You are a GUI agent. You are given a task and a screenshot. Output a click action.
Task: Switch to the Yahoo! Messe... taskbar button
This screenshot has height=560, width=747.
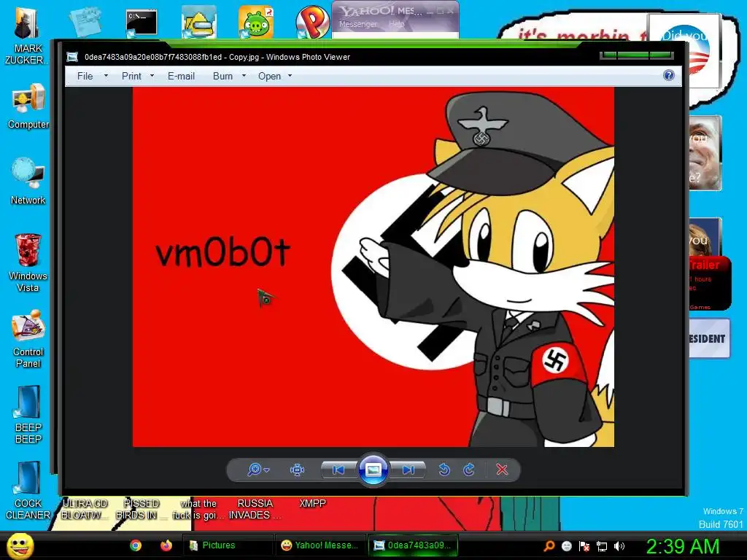(320, 545)
